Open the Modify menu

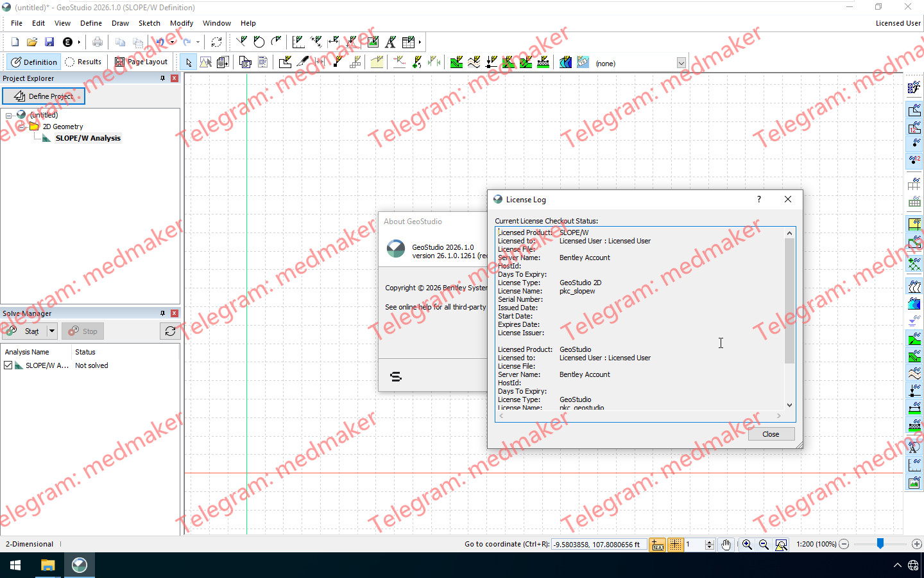(182, 23)
